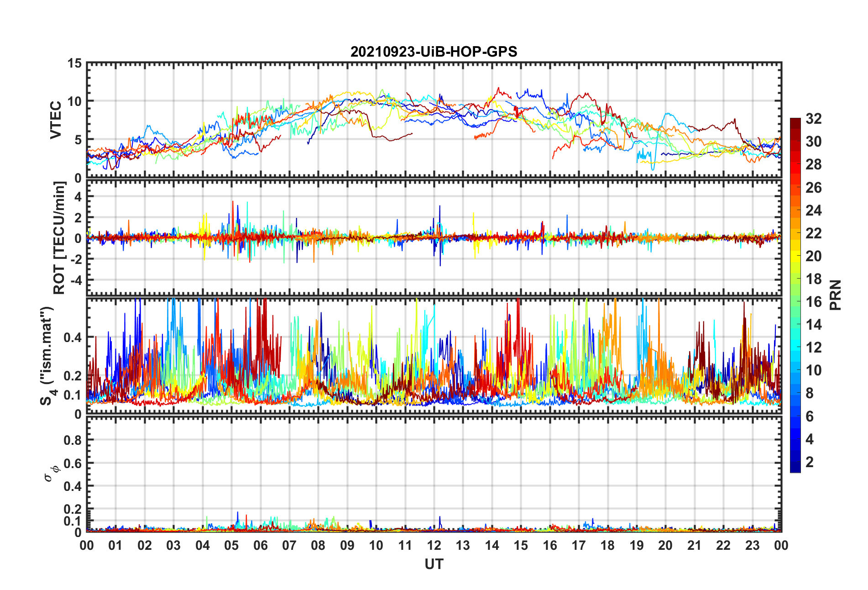Select hour 05 on the UT axis
Screen dimensions: 868x590
231,545
